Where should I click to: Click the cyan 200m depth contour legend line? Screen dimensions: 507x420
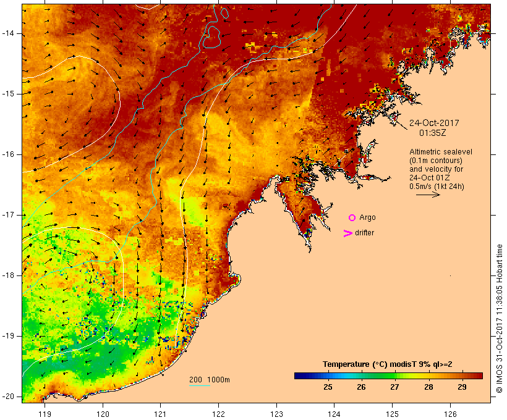tap(200, 385)
